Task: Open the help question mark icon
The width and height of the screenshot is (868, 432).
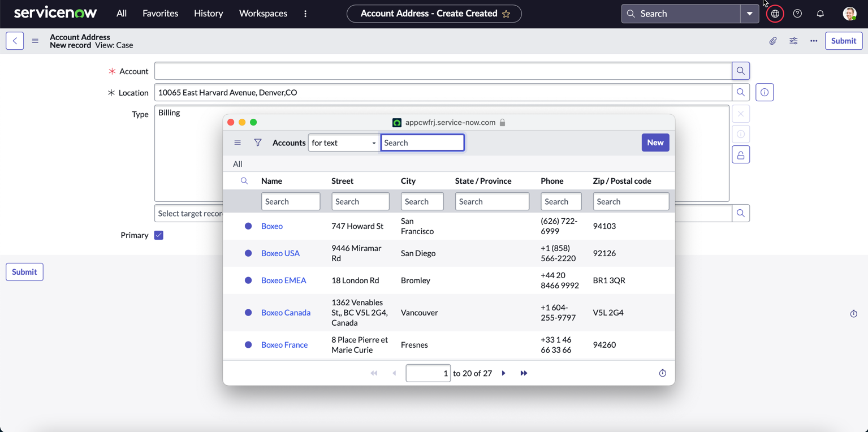Action: pos(797,14)
